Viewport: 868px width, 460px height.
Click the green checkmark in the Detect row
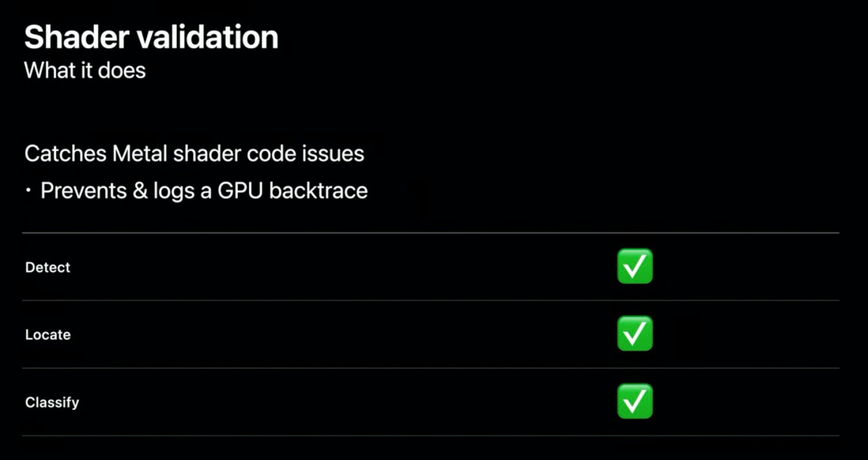(x=634, y=266)
